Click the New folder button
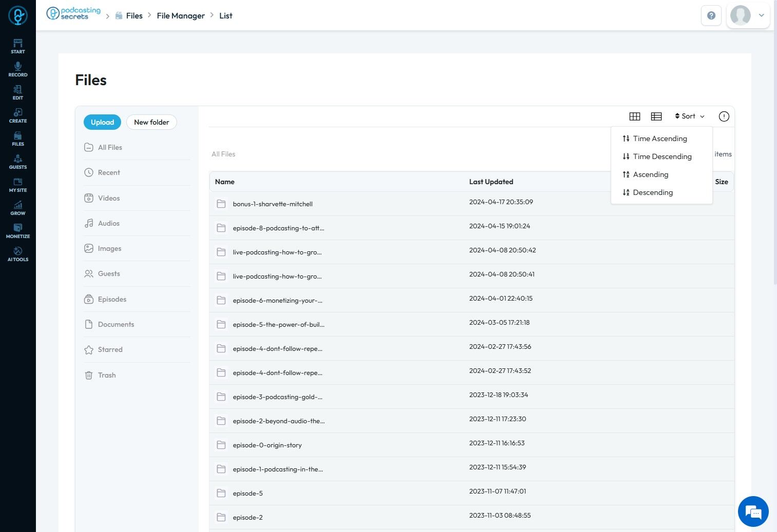The width and height of the screenshot is (777, 532). point(151,122)
